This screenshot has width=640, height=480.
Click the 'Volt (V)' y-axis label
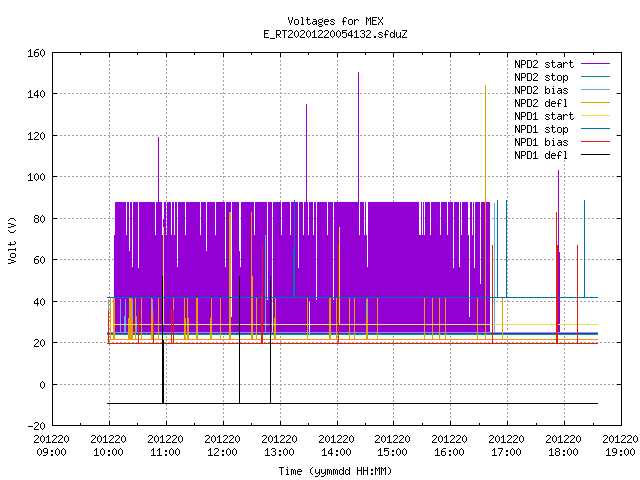(13, 240)
